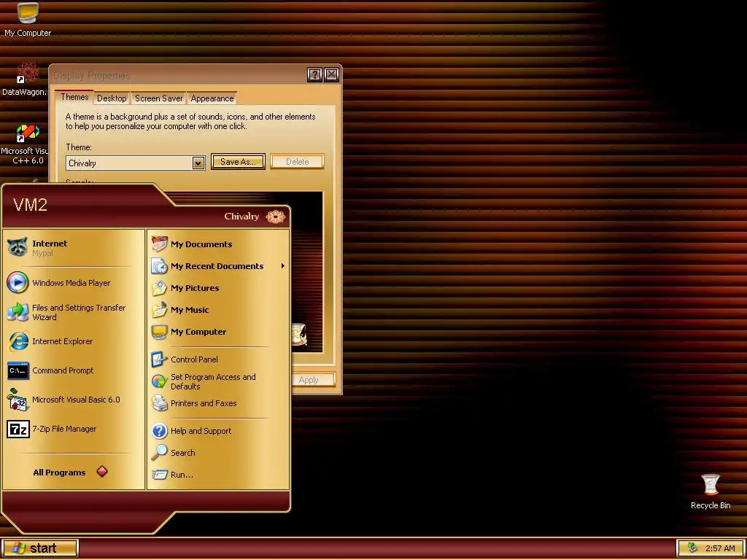Screen dimensions: 747x560
Task: Click Set Program Access and Defaults icon
Action: 160,381
